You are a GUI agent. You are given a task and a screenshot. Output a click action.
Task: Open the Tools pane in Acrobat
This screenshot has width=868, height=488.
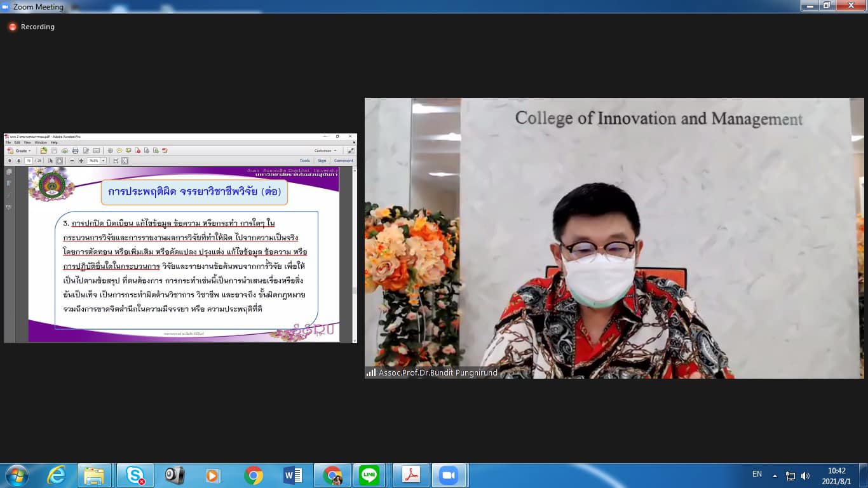305,161
